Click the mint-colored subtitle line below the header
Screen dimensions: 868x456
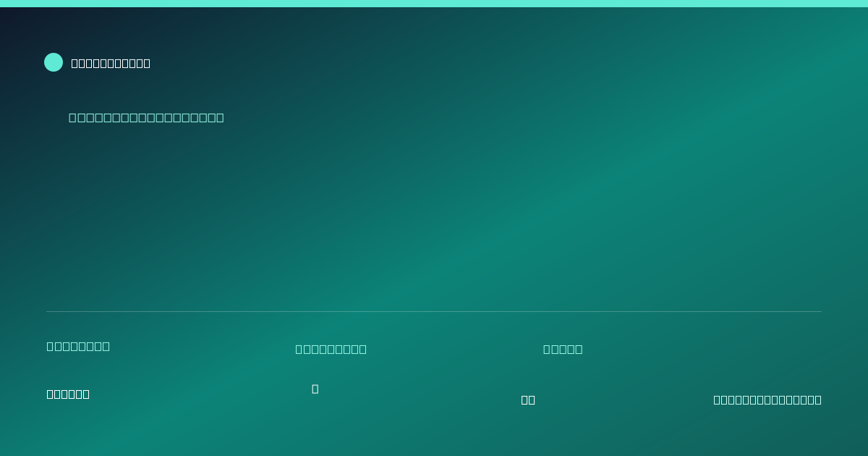click(x=146, y=117)
